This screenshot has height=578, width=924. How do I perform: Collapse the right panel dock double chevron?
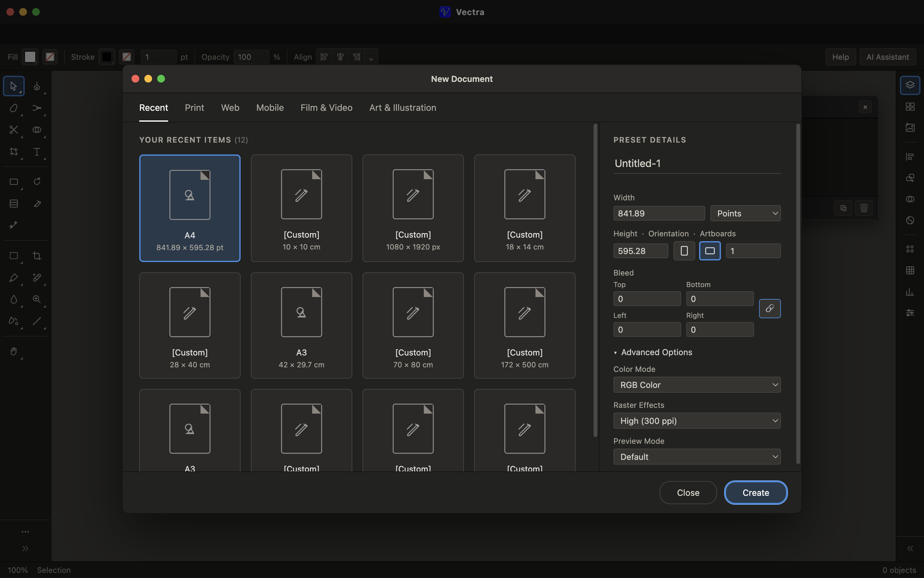(910, 548)
